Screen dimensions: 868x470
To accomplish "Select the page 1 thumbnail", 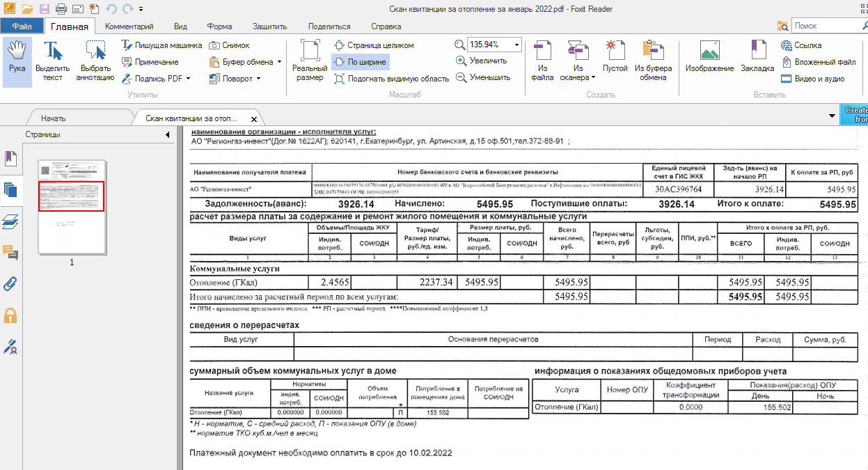I will pos(71,207).
